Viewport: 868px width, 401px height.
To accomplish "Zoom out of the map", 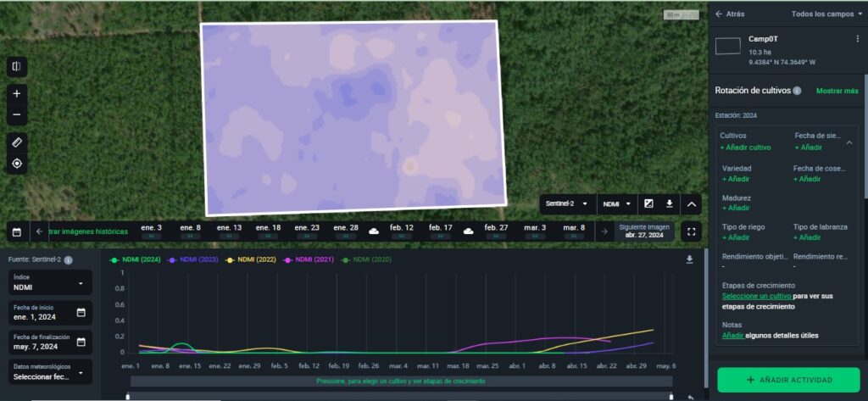I will point(17,114).
